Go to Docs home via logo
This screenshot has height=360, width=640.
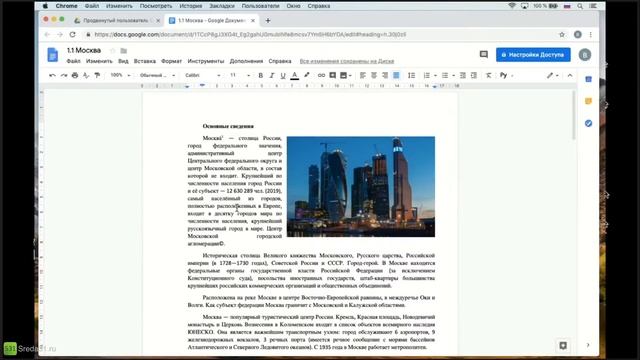(x=53, y=55)
